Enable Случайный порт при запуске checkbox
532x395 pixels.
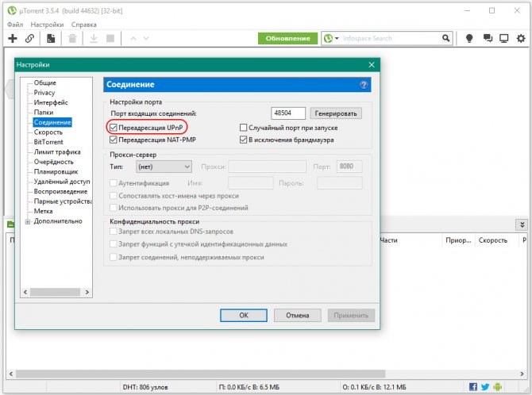click(x=243, y=128)
